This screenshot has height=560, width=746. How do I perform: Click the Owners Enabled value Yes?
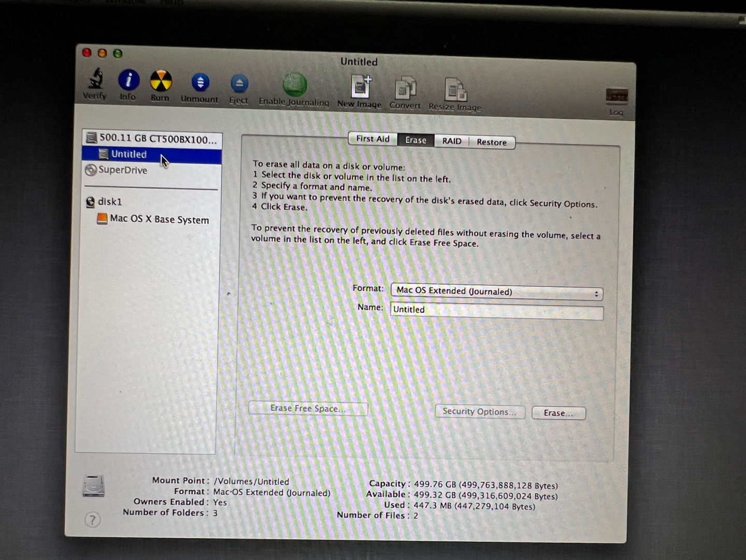[220, 502]
